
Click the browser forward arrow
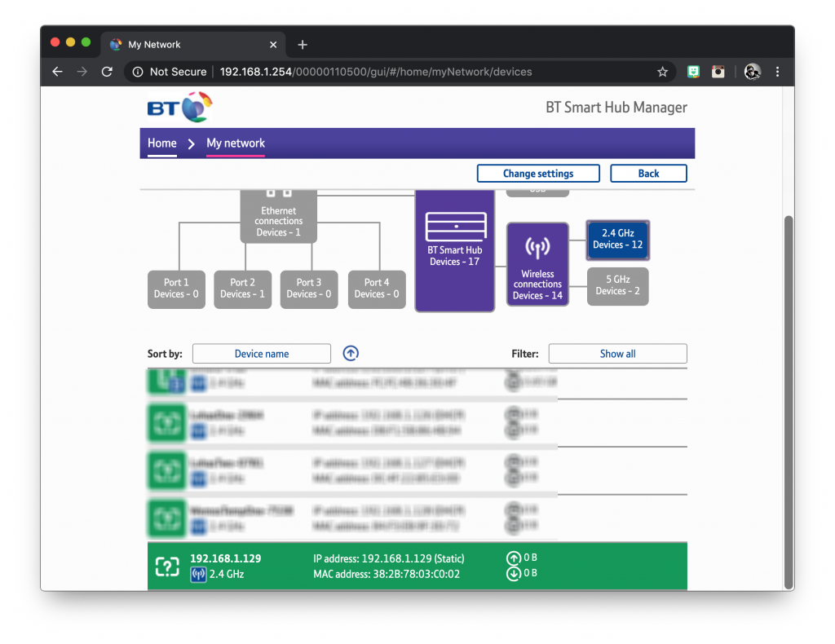pyautogui.click(x=82, y=72)
